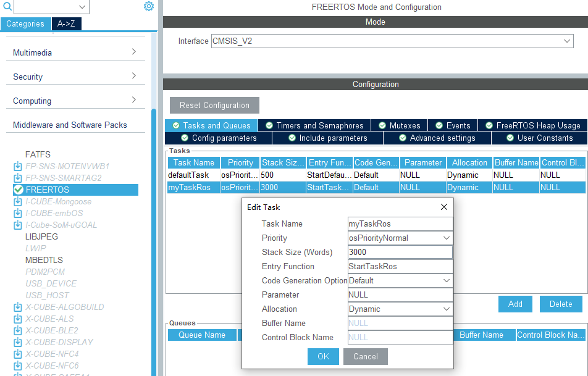Open the Config parameters tab
Image resolution: width=588 pixels, height=376 pixels.
tap(219, 138)
